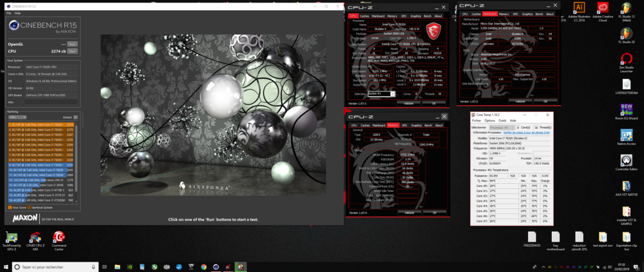This screenshot has height=272, width=644.
Task: Open the Outils menu in Core Temp
Action: pyautogui.click(x=504, y=121)
